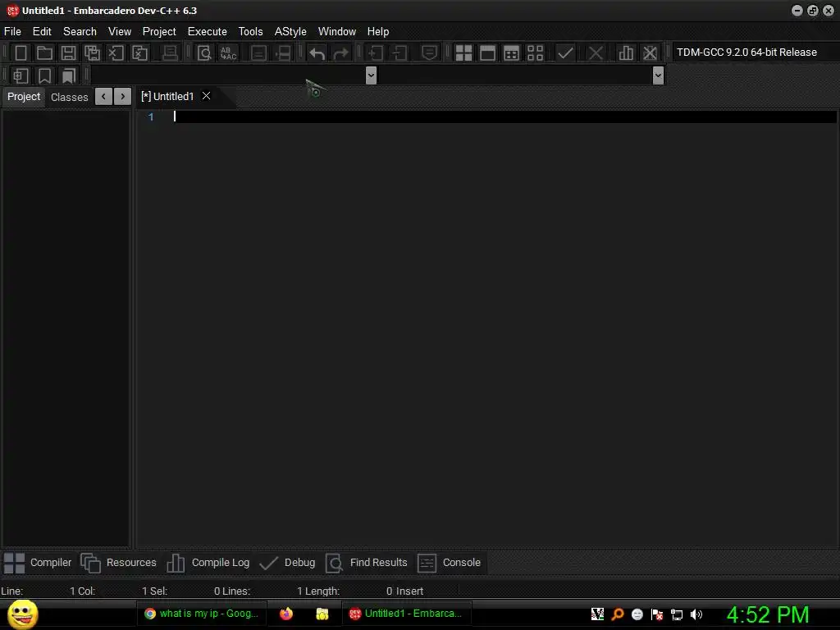The image size is (840, 630).
Task: Click the Undo arrow icon
Action: pyautogui.click(x=317, y=52)
